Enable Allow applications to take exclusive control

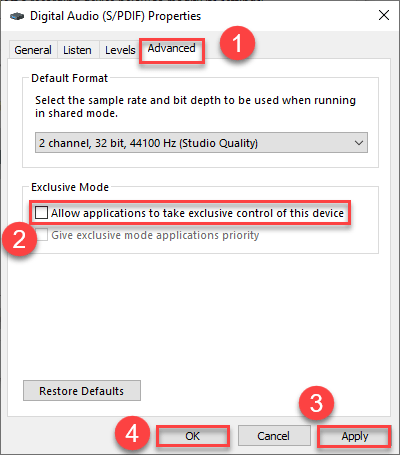[42, 213]
